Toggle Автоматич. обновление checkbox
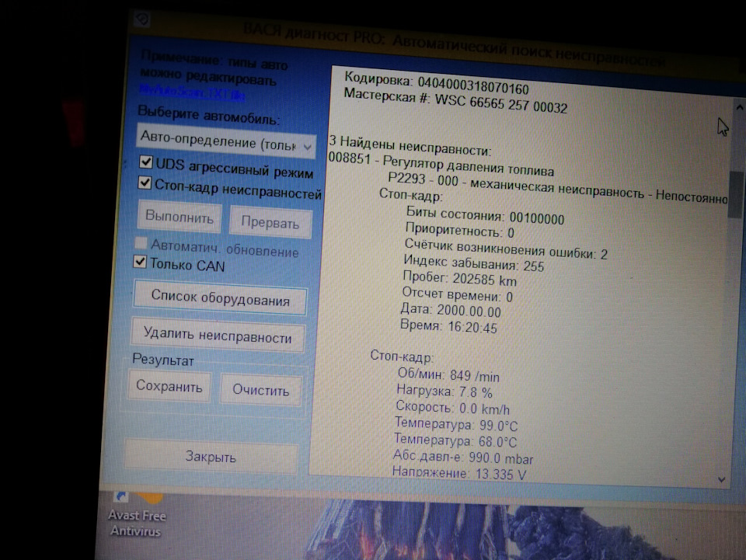The image size is (746, 560). pos(141,243)
